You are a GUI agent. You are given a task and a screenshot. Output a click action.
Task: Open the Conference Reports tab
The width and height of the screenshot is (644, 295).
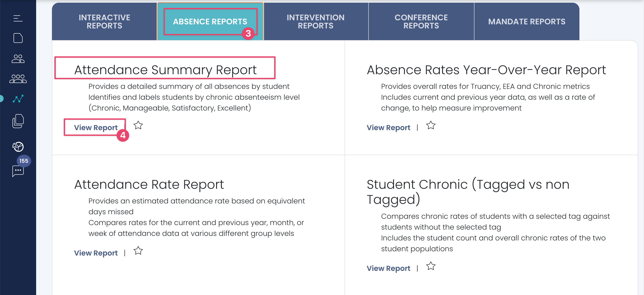tap(421, 21)
